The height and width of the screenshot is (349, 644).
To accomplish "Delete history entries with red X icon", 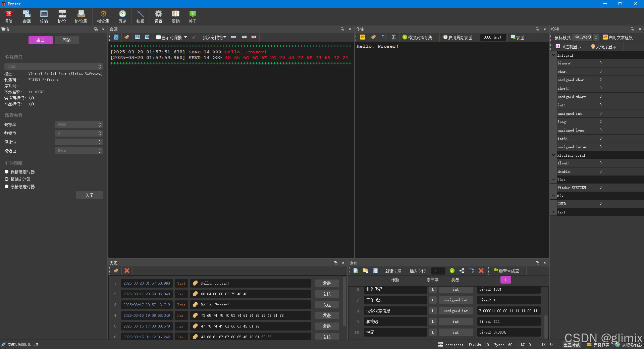I will (x=127, y=271).
